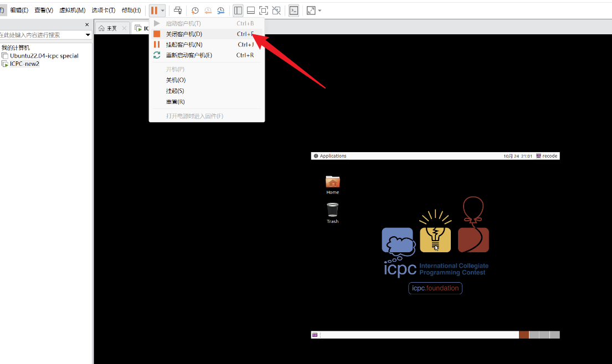612x364 pixels.
Task: Open the 虚拟机(M) menu
Action: click(72, 11)
